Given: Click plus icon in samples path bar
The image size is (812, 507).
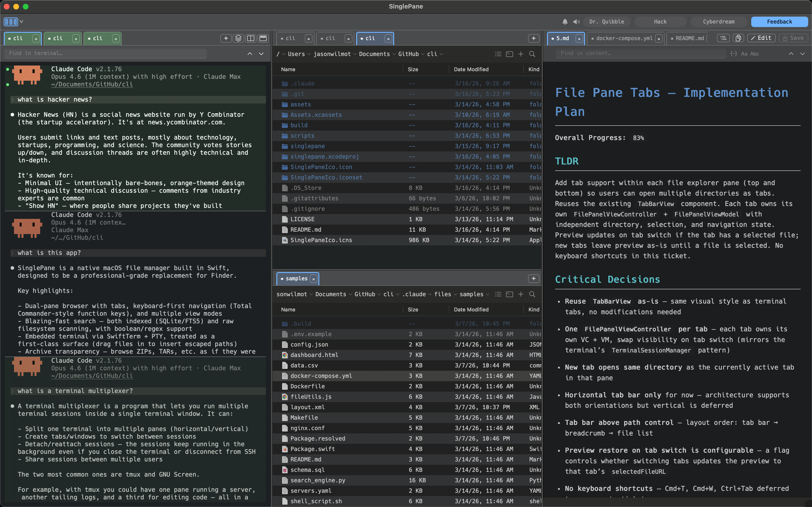Looking at the screenshot, I should pyautogui.click(x=520, y=294).
